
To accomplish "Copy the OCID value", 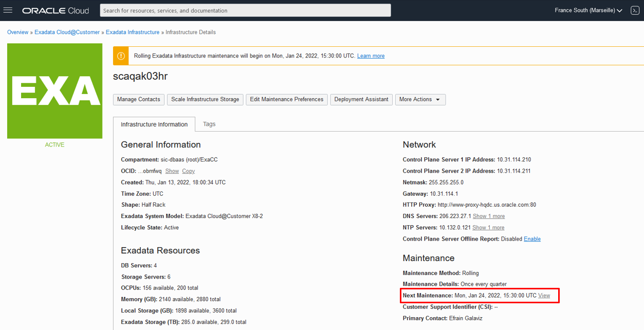I will click(188, 171).
